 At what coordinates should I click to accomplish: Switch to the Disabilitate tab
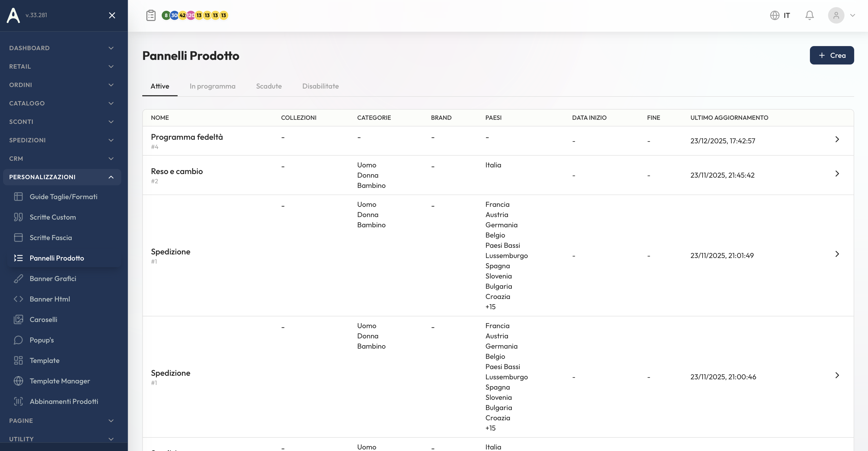(x=320, y=86)
